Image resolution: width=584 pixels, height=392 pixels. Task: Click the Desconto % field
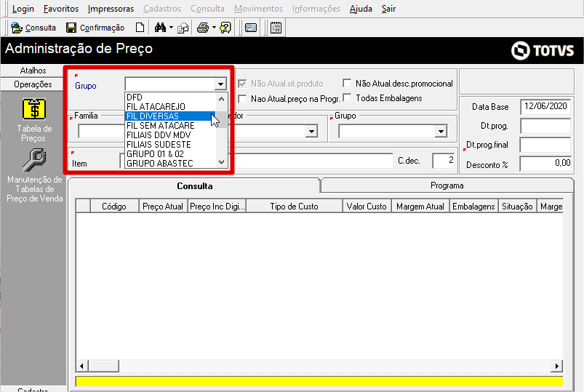545,164
